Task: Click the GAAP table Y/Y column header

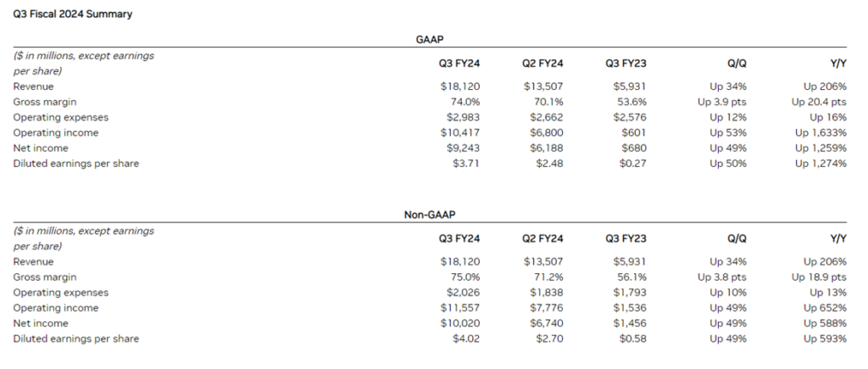Action: coord(837,63)
